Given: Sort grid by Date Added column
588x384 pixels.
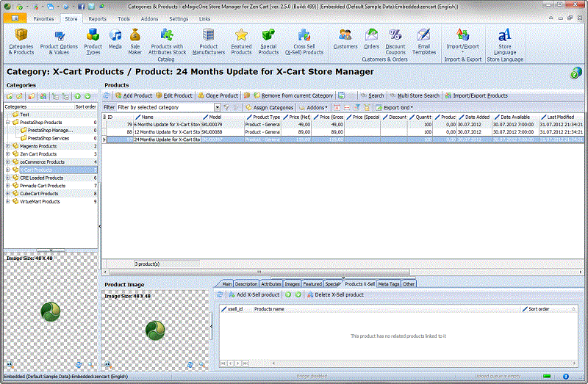Looking at the screenshot, I should point(474,117).
